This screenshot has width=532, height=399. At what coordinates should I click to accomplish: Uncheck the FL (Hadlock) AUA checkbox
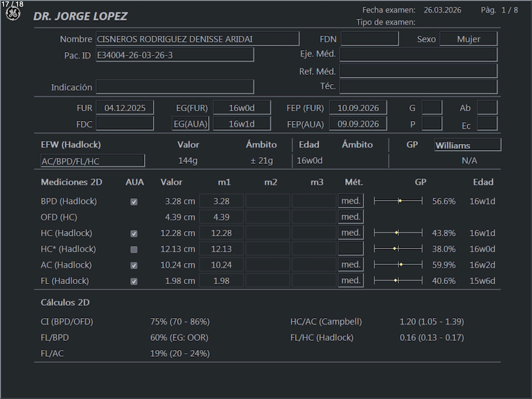[x=134, y=281]
